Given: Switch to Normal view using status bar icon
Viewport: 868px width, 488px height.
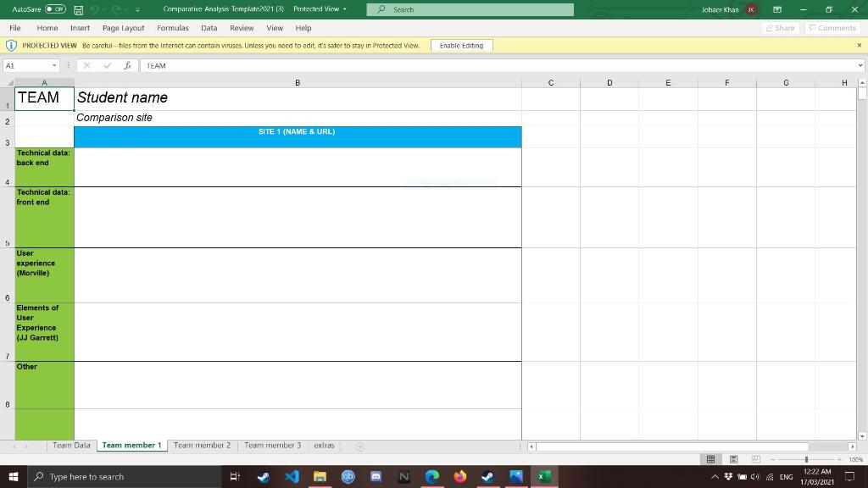Looking at the screenshot, I should [710, 459].
